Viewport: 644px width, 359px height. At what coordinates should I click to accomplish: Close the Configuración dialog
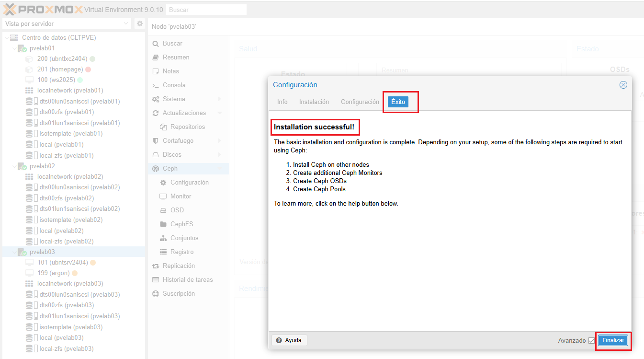[623, 85]
